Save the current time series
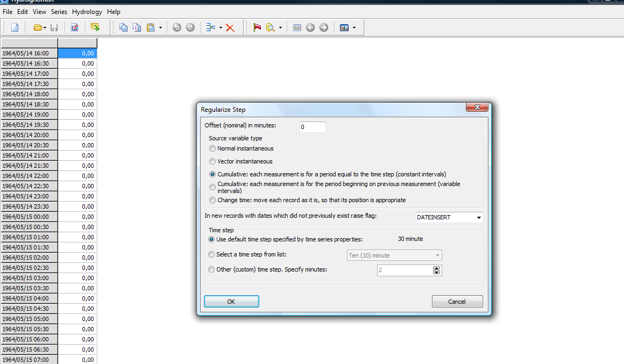The image size is (624, 364). coord(54,27)
